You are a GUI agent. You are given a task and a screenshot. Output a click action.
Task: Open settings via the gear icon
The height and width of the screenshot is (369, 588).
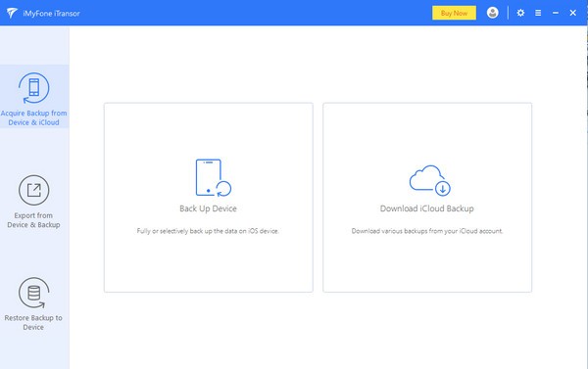pyautogui.click(x=520, y=13)
